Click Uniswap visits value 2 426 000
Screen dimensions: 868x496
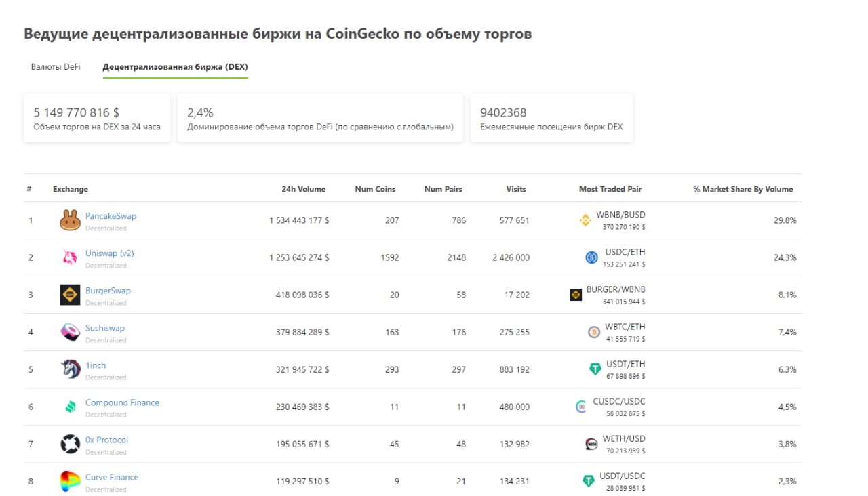click(511, 257)
